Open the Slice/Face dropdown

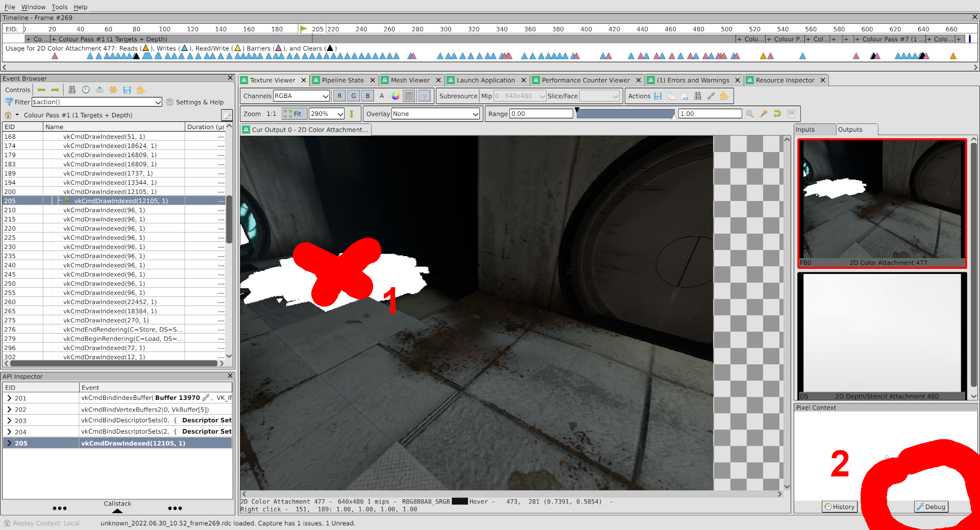599,96
